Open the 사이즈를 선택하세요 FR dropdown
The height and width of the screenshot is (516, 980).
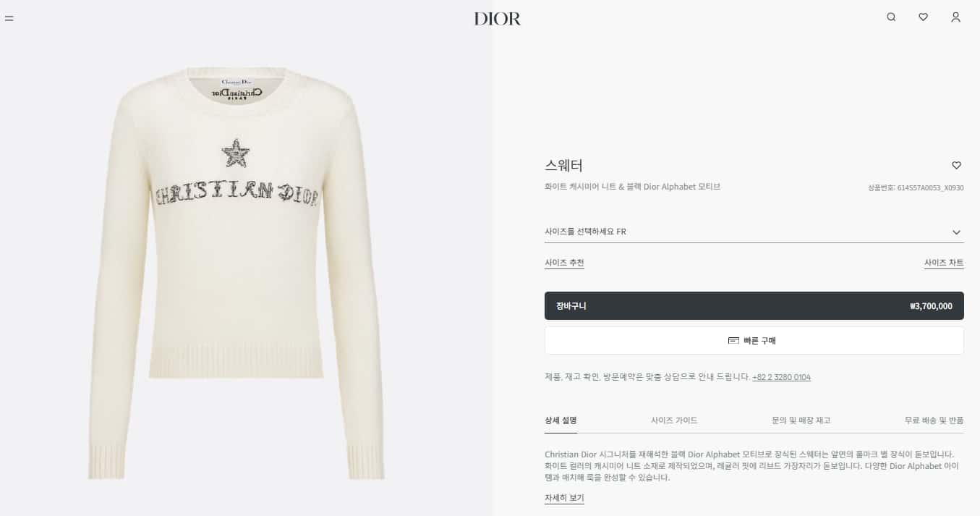(x=754, y=232)
